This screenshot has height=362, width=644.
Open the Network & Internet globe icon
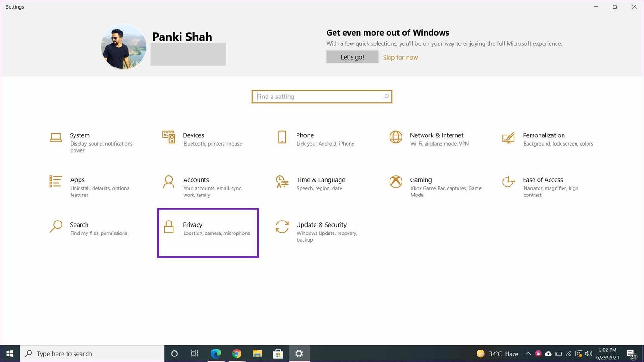396,137
